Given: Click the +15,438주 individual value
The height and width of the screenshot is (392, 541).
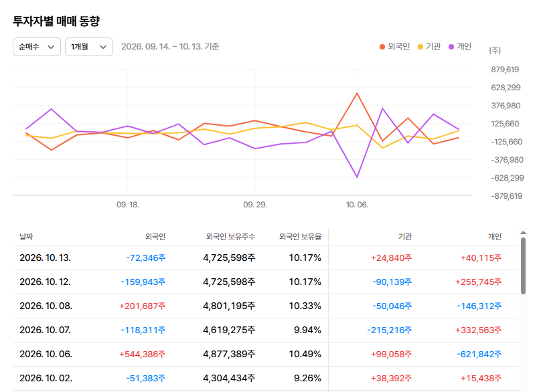Looking at the screenshot, I should (x=481, y=379).
